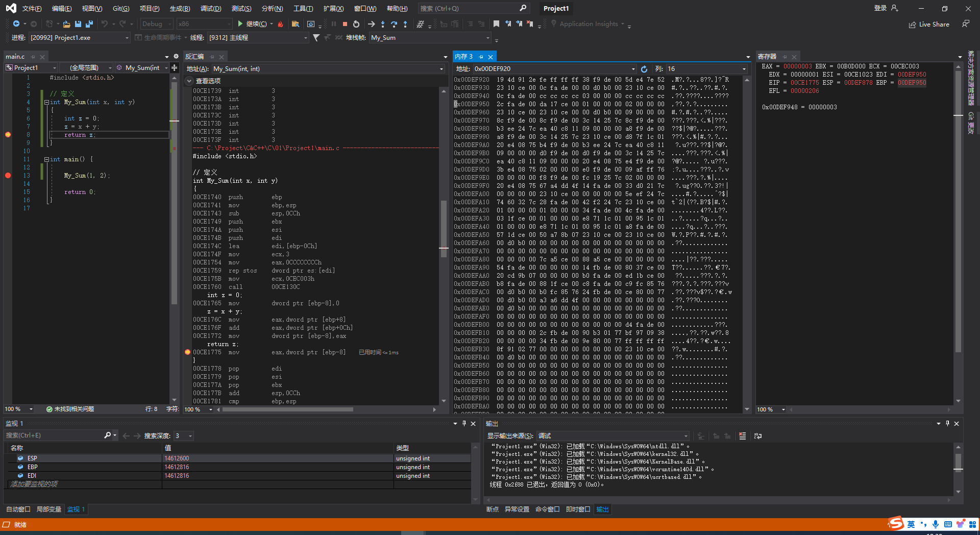The width and height of the screenshot is (980, 535).
Task: Navigate backward with the blue arrow
Action: point(16,24)
